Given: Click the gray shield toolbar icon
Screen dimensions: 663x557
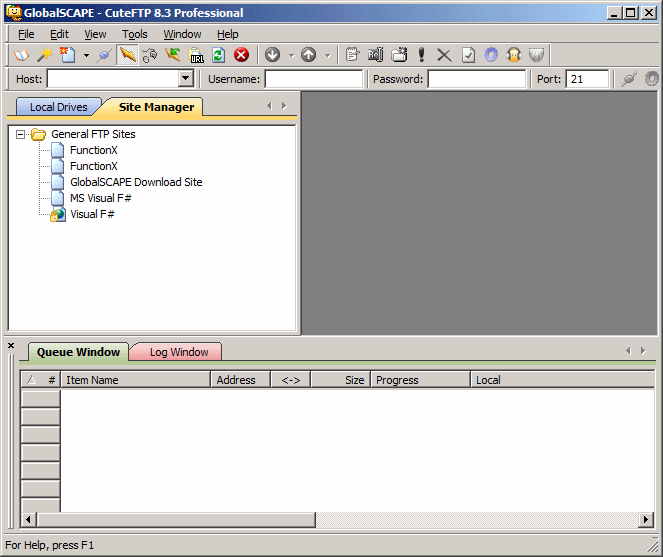Looking at the screenshot, I should (537, 55).
